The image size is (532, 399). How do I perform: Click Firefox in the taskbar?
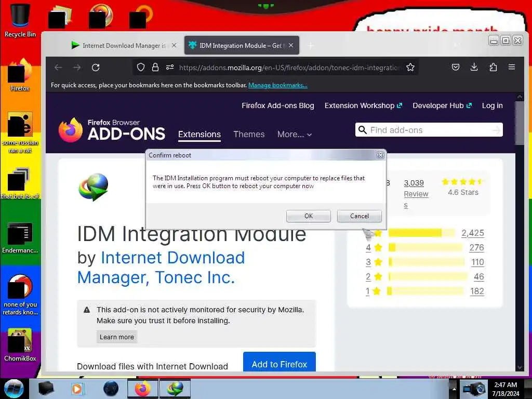[142, 389]
